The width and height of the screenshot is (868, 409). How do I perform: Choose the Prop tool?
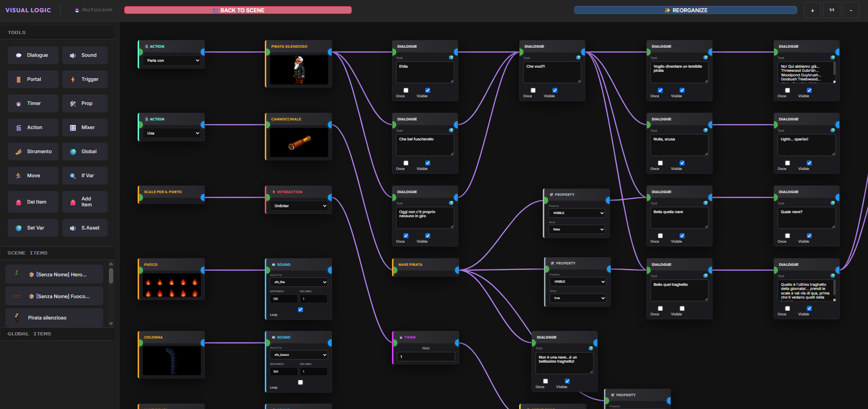tap(85, 103)
